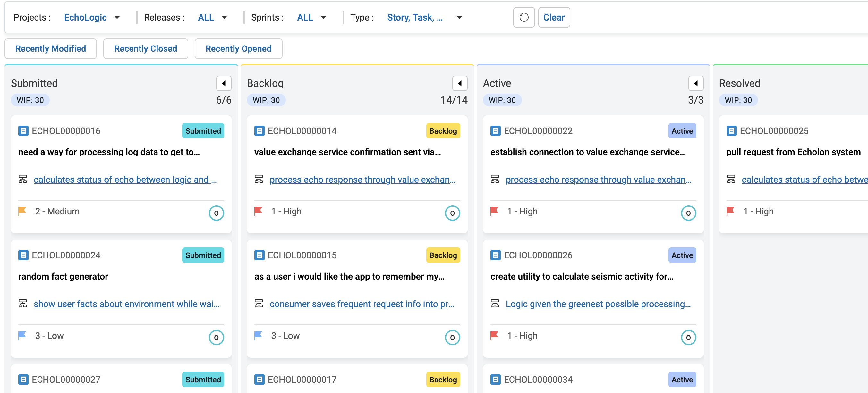Open link 'Logic given the greenest possible processing'
The image size is (868, 393).
(x=598, y=304)
